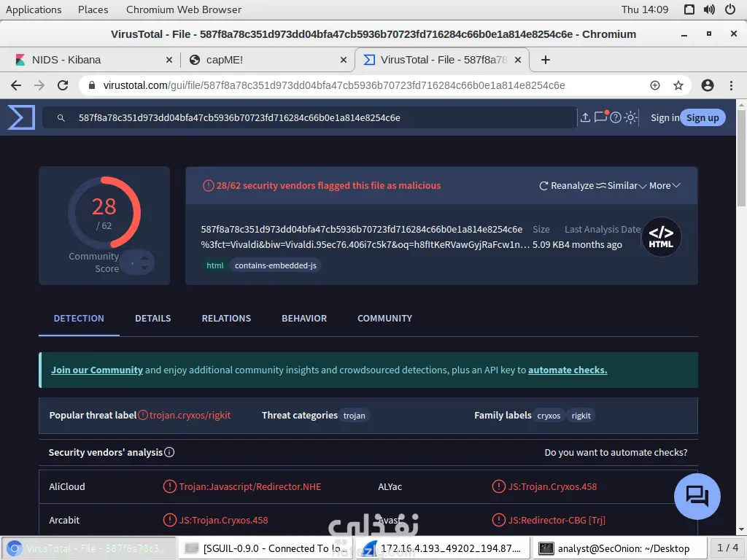Screen dimensions: 747x560
Task: Click the Do you want to automate checks link
Action: [616, 452]
